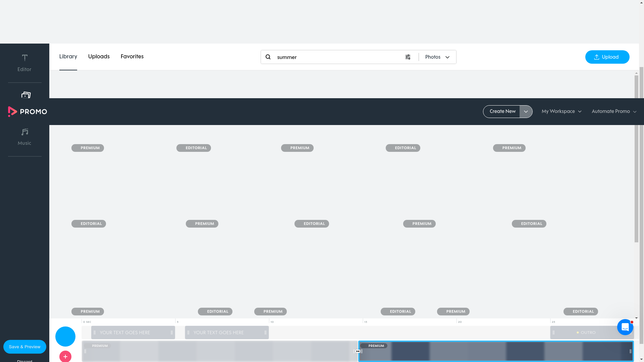This screenshot has width=644, height=362.
Task: Select the second 'YOUR TEXT GOES HERE' block
Action: 227,333
